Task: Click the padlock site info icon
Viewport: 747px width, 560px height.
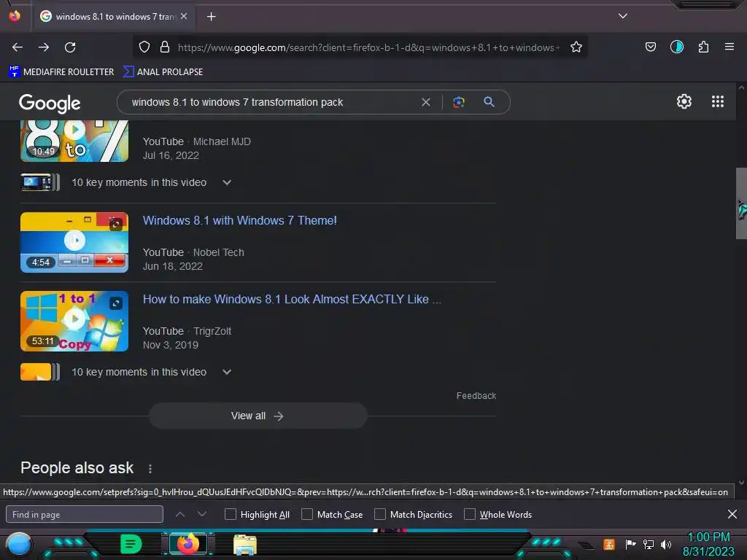Action: point(165,47)
